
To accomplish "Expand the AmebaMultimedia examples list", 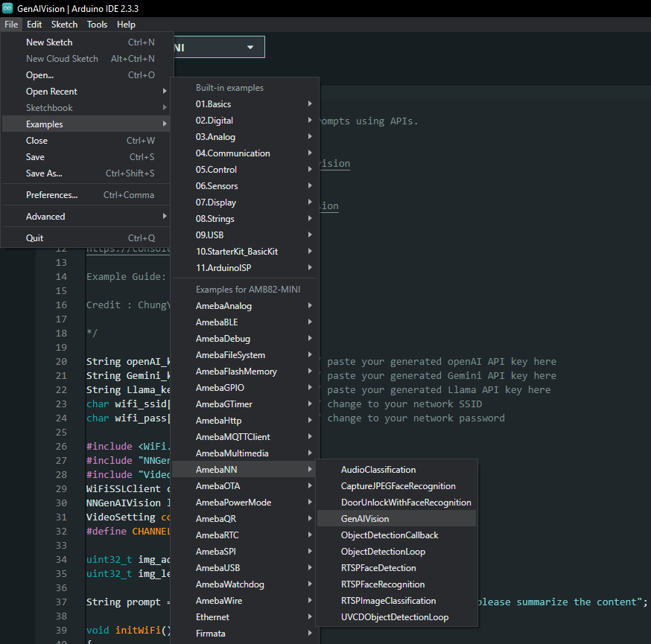I will point(232,453).
